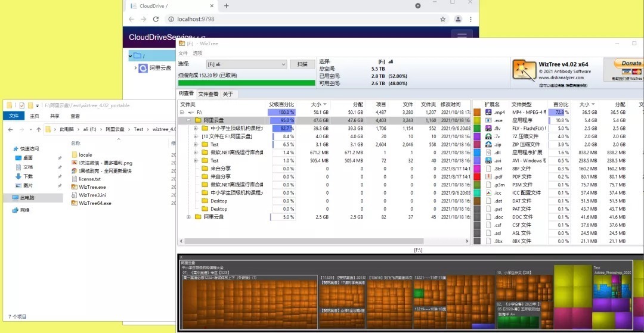This screenshot has height=333, width=644.
Task: Open Explorer 共享 ribbon tab
Action: coord(55,116)
